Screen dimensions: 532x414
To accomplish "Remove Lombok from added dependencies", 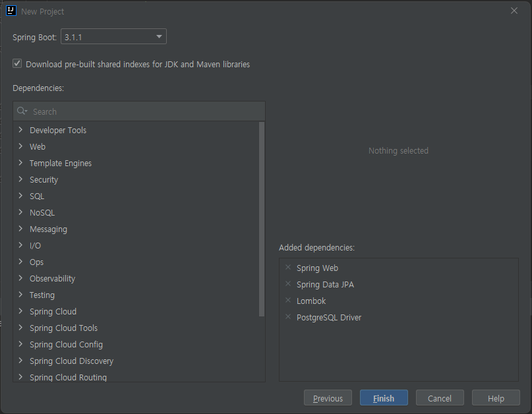I will pyautogui.click(x=288, y=301).
